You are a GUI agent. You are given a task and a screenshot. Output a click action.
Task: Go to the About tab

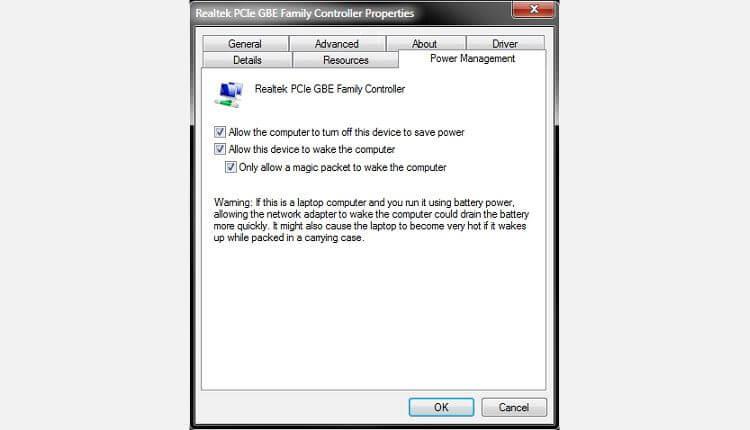pyautogui.click(x=425, y=44)
